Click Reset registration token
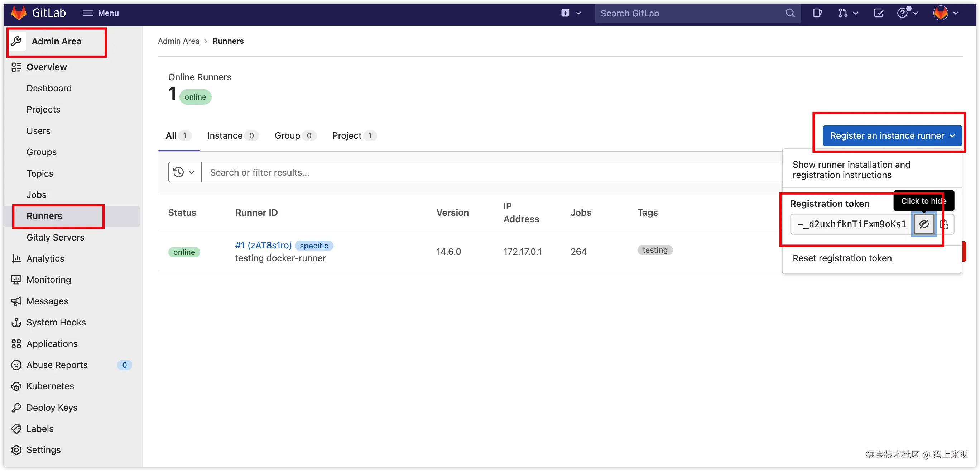Viewport: 980px width, 471px height. pos(842,258)
